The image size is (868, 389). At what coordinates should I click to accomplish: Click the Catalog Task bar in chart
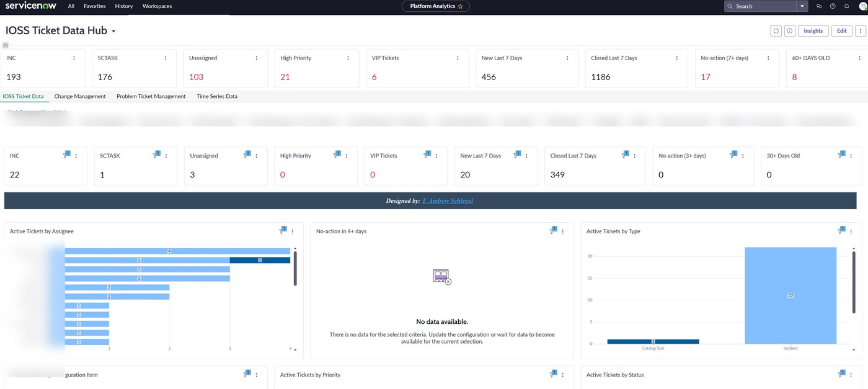[x=653, y=341]
